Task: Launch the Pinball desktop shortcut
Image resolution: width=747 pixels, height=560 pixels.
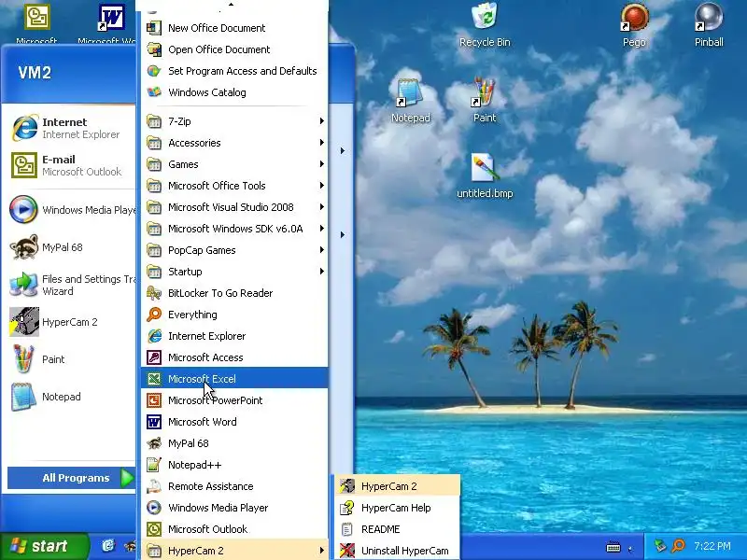Action: click(x=709, y=25)
